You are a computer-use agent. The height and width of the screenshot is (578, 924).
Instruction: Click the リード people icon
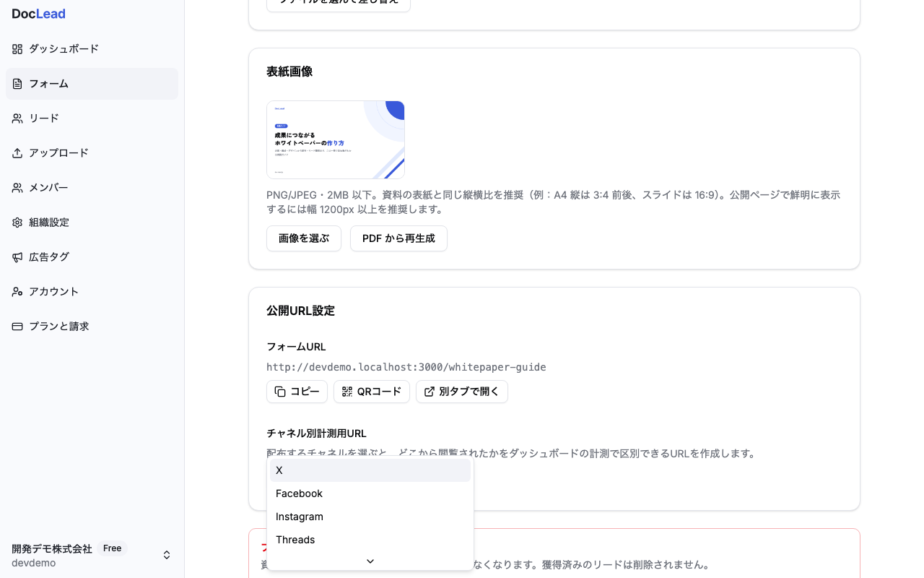[17, 118]
